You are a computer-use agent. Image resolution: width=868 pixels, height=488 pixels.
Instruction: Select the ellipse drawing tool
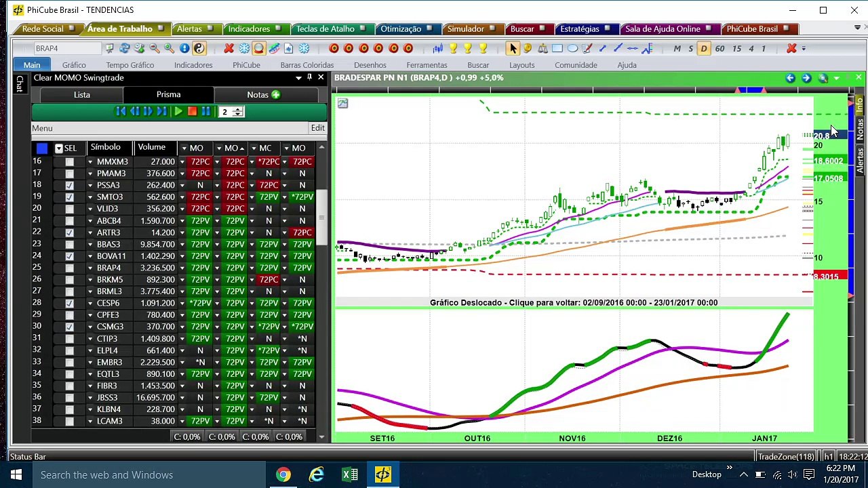coord(572,48)
